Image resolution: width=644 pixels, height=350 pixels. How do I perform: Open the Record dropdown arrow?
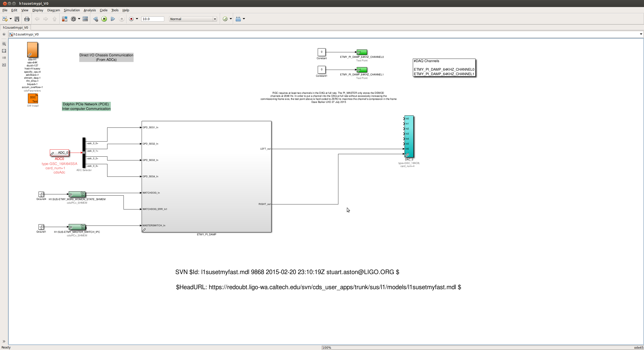click(137, 19)
